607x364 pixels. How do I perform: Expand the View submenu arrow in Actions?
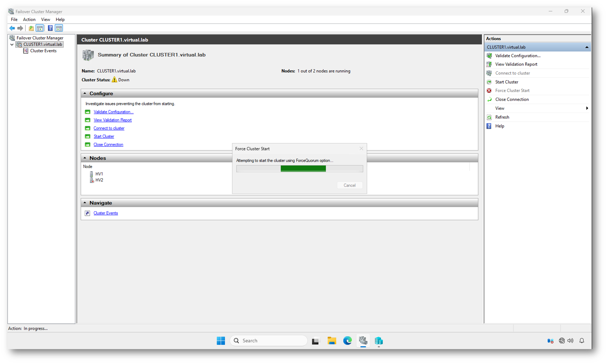point(587,108)
